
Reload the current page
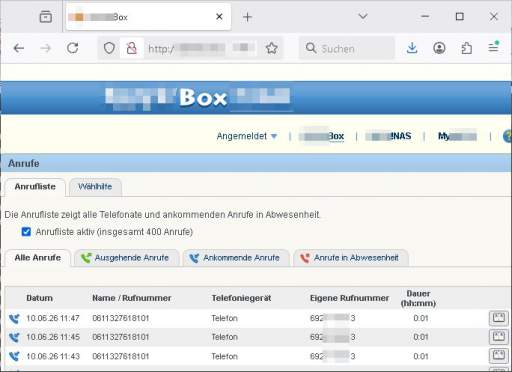point(73,48)
